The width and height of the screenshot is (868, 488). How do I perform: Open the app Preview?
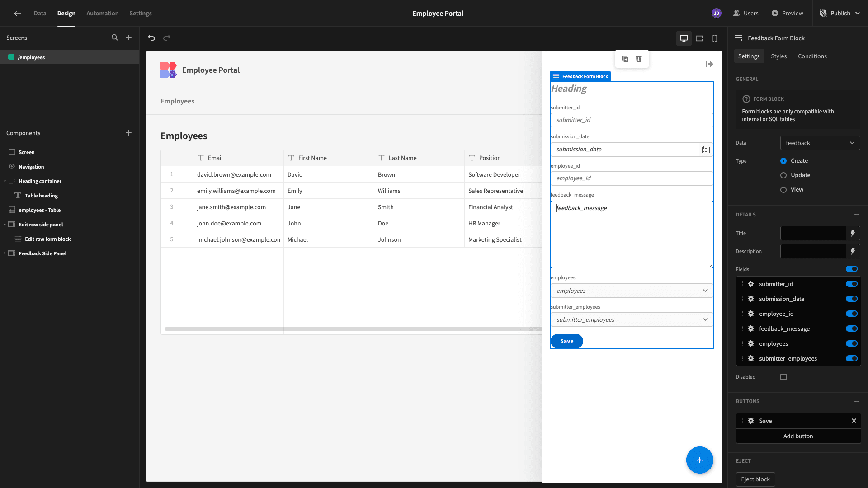(x=787, y=14)
